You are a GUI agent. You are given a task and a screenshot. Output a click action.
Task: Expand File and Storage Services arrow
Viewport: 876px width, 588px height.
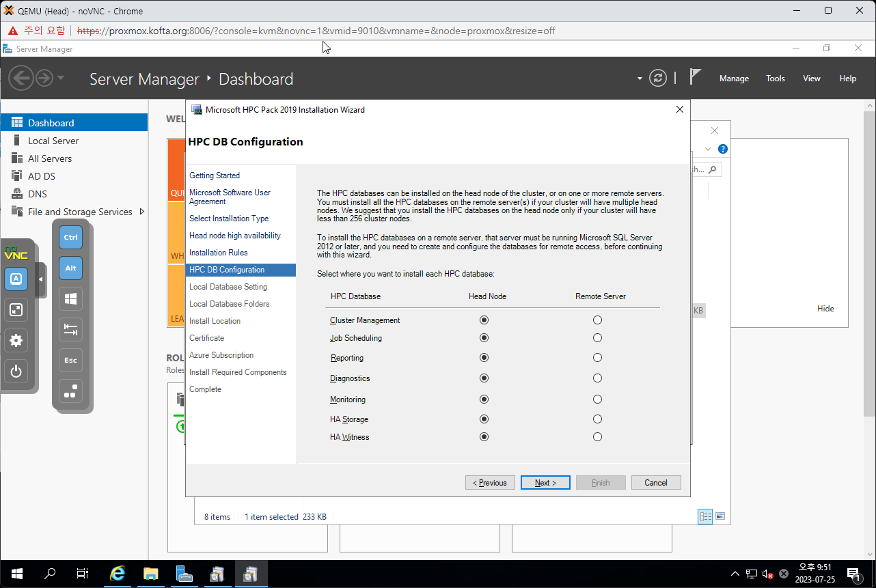click(x=142, y=212)
